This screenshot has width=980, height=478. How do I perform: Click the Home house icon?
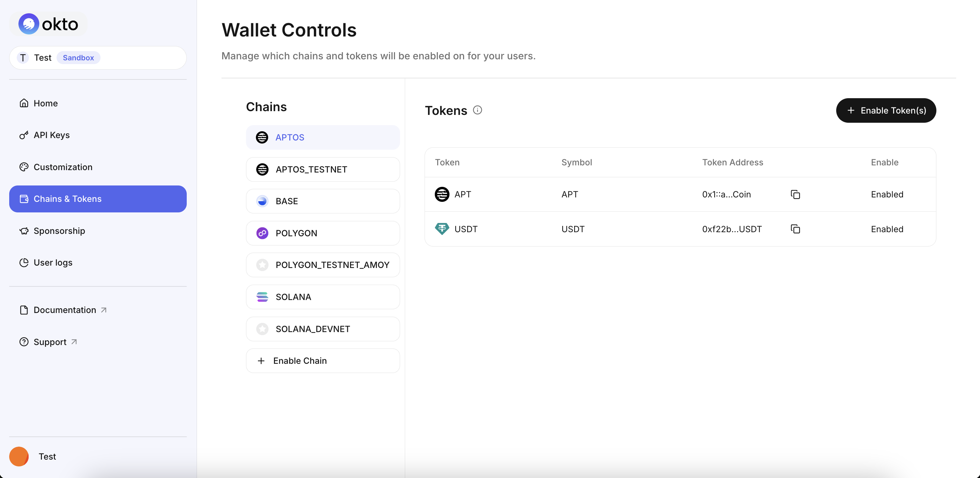[x=24, y=103]
